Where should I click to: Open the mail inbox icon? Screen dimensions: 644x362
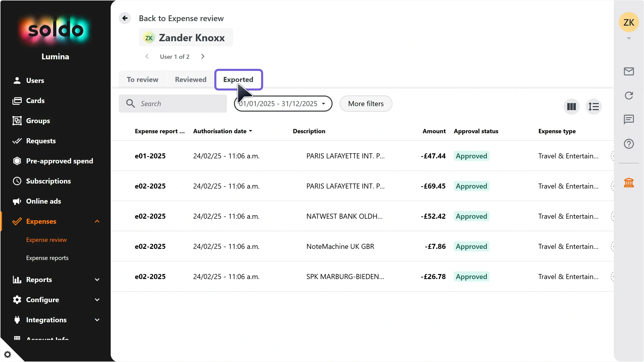coord(629,71)
